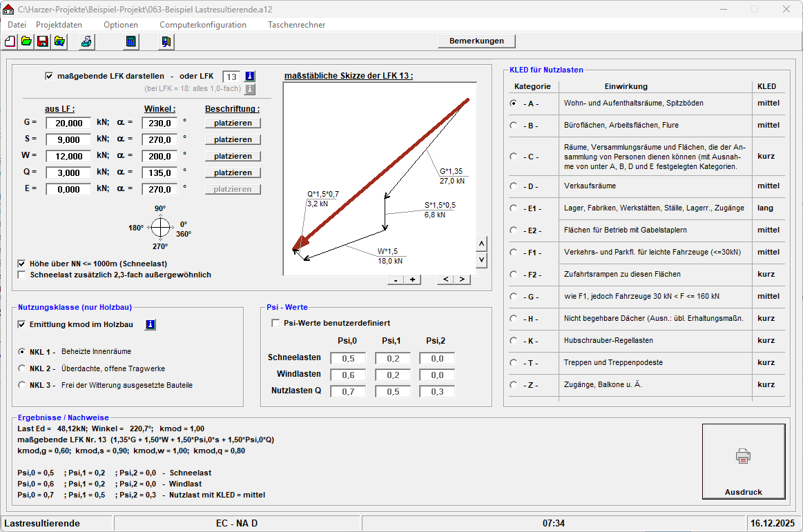Shift sketch right with the right arrow button
803x532 pixels.
click(462, 279)
